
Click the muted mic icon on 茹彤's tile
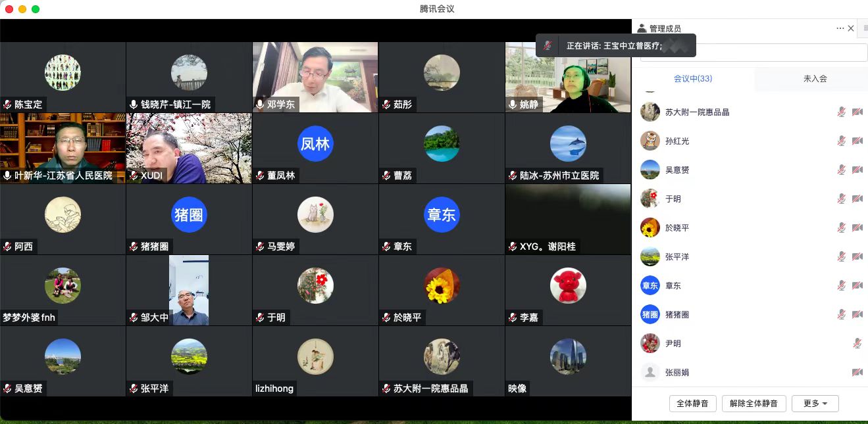pos(386,105)
